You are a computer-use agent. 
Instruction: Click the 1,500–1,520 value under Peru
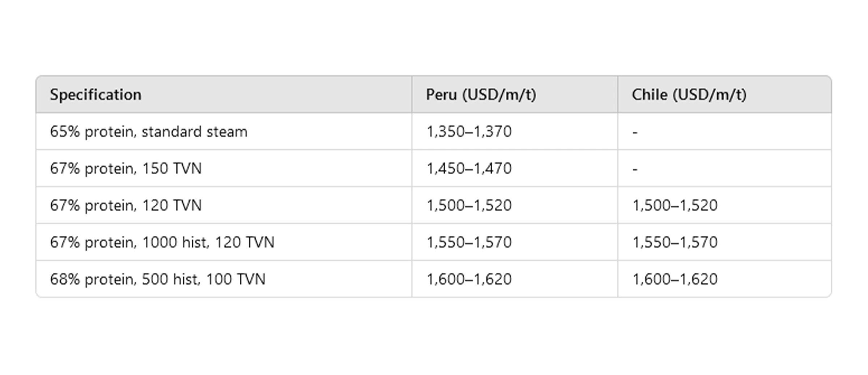click(469, 205)
